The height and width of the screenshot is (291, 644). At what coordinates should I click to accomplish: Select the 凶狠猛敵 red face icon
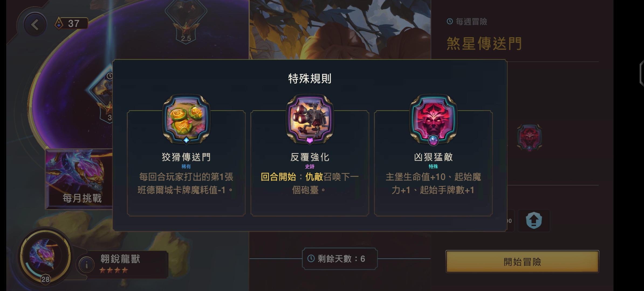(x=433, y=119)
